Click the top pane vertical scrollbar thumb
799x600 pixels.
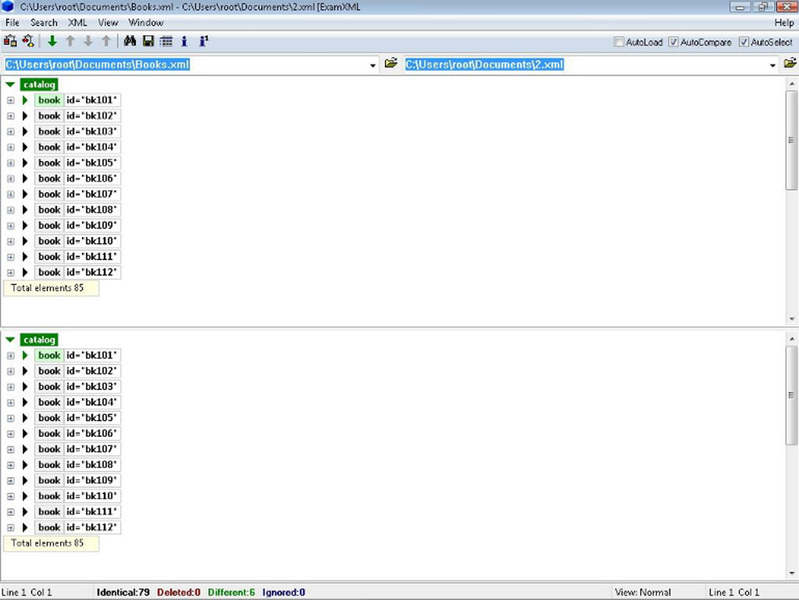pyautogui.click(x=791, y=140)
